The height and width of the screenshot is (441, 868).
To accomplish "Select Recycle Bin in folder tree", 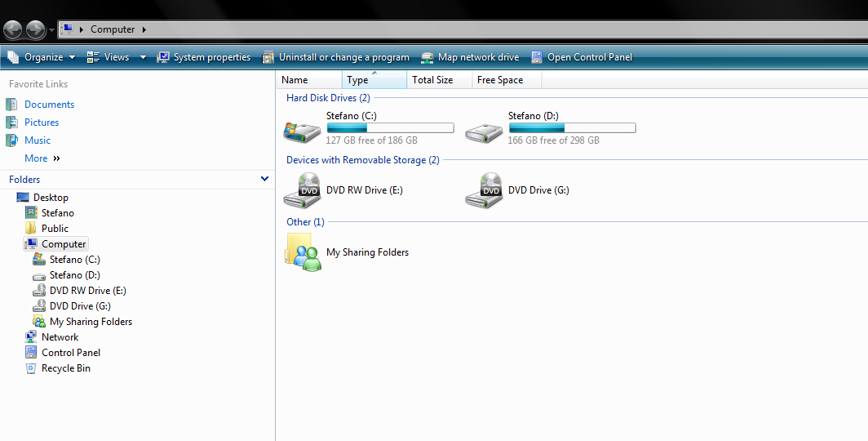I will click(x=66, y=367).
